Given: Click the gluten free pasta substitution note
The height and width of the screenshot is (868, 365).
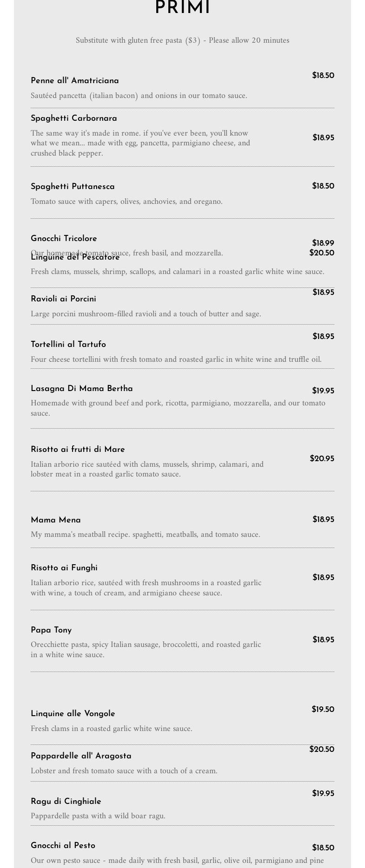Looking at the screenshot, I should click(182, 40).
